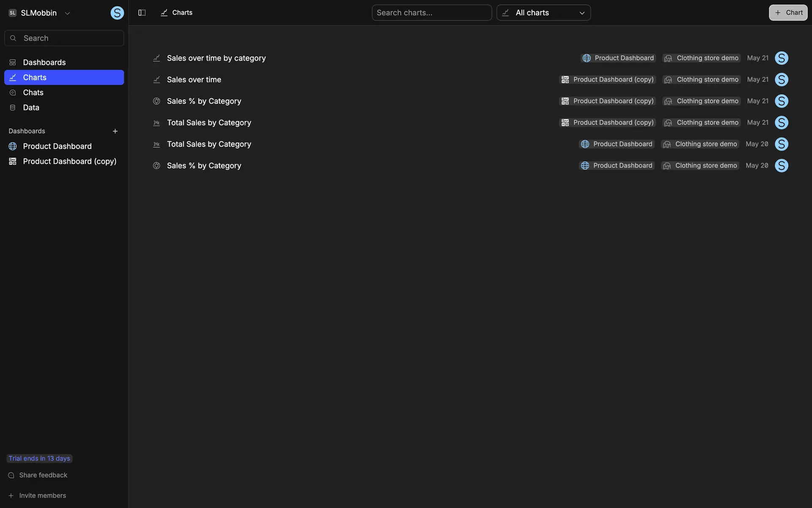Click Invite members link

[x=42, y=496]
